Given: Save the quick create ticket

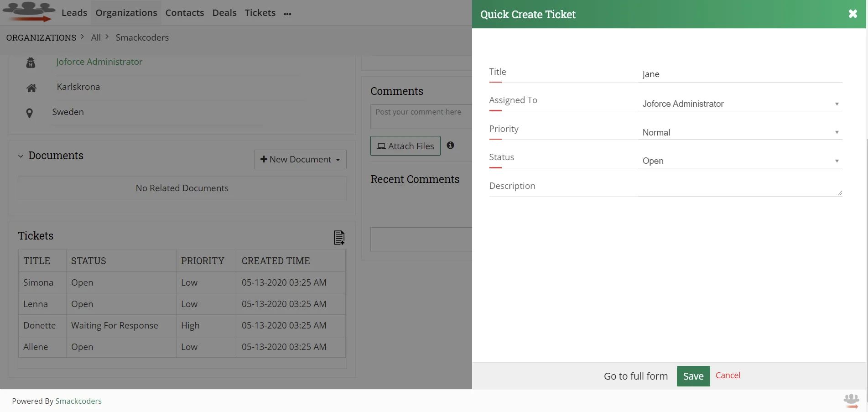Looking at the screenshot, I should point(693,376).
